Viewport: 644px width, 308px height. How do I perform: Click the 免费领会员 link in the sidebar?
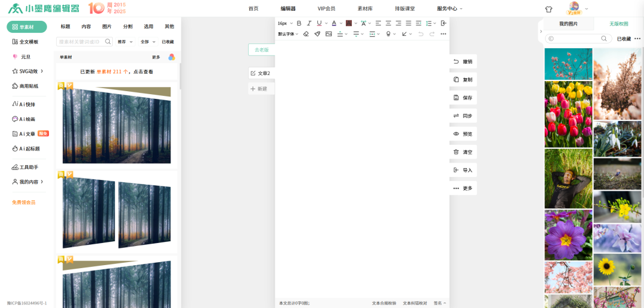pos(24,202)
